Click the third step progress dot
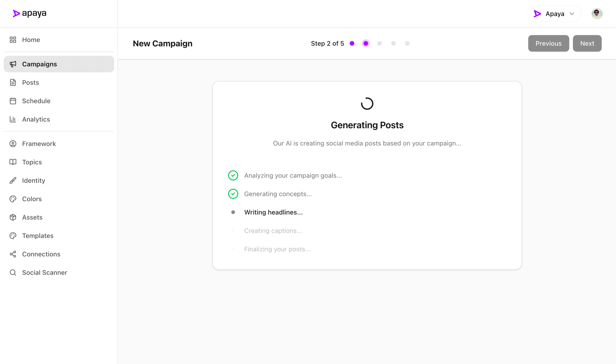This screenshot has height=364, width=616. (380, 43)
